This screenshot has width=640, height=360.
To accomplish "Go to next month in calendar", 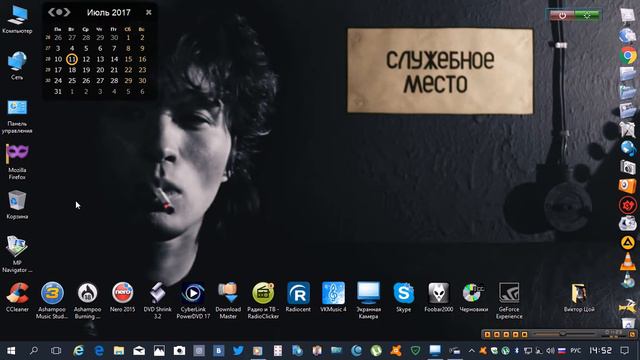I will tap(67, 12).
